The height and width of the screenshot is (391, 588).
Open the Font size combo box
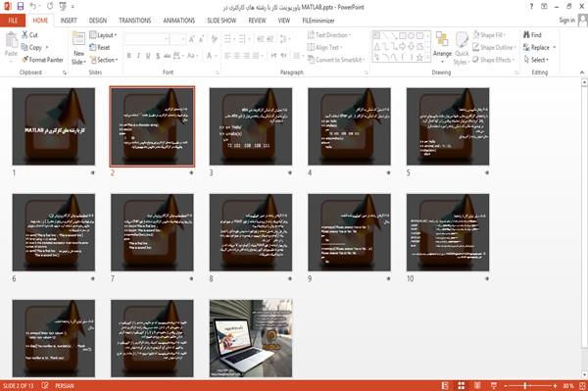coord(177,39)
